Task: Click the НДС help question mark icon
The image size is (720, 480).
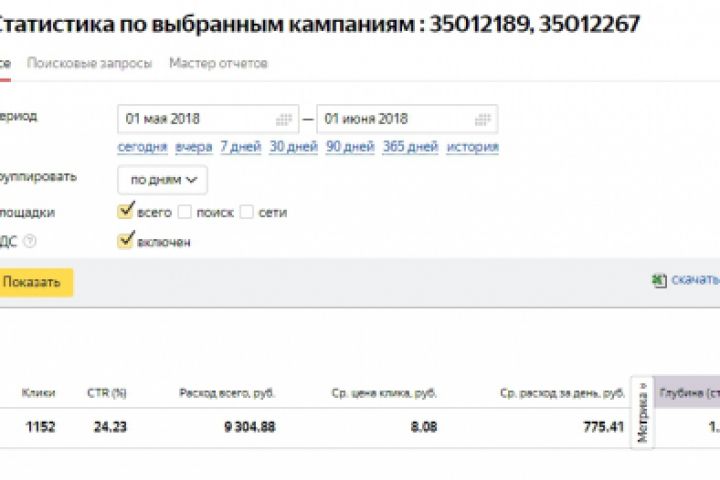Action: pos(30,241)
